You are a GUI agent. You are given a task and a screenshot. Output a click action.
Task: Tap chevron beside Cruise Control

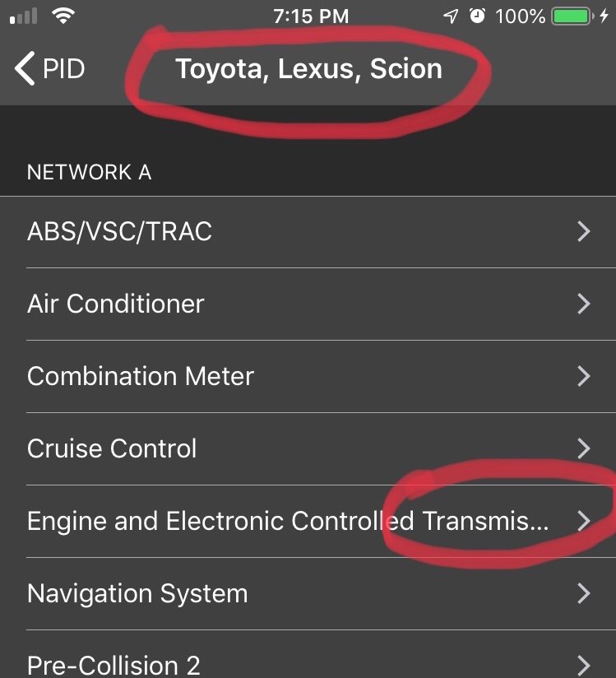[x=584, y=448]
